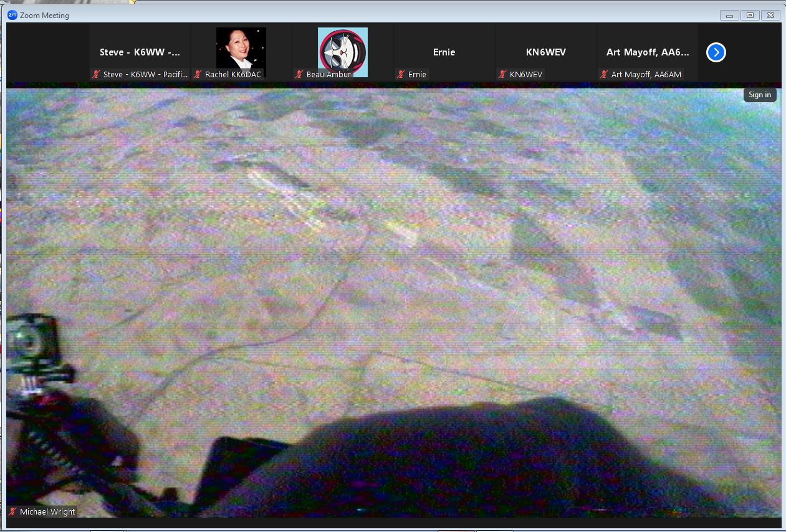Viewport: 786px width, 532px height.
Task: Click muted mic icon by Art Mayoff, AA6AM
Action: pos(604,75)
